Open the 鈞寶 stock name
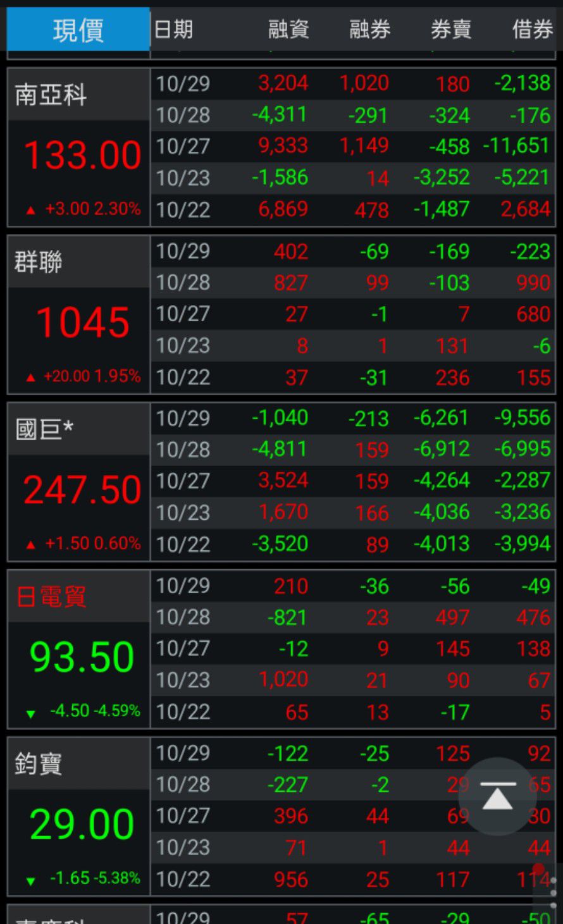Viewport: 563px width, 924px height. [x=38, y=764]
